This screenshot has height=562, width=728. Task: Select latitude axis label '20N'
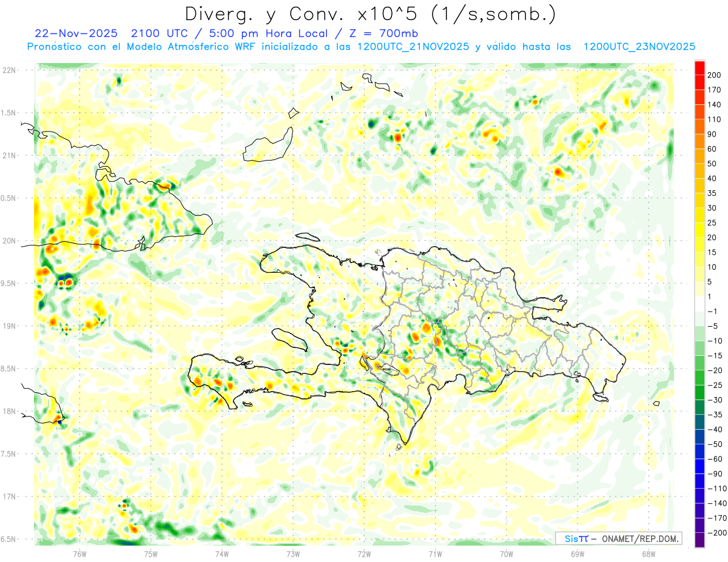coord(9,241)
